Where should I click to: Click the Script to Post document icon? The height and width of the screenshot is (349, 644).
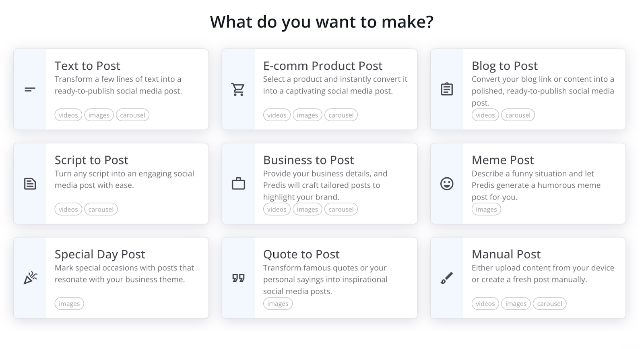(30, 184)
